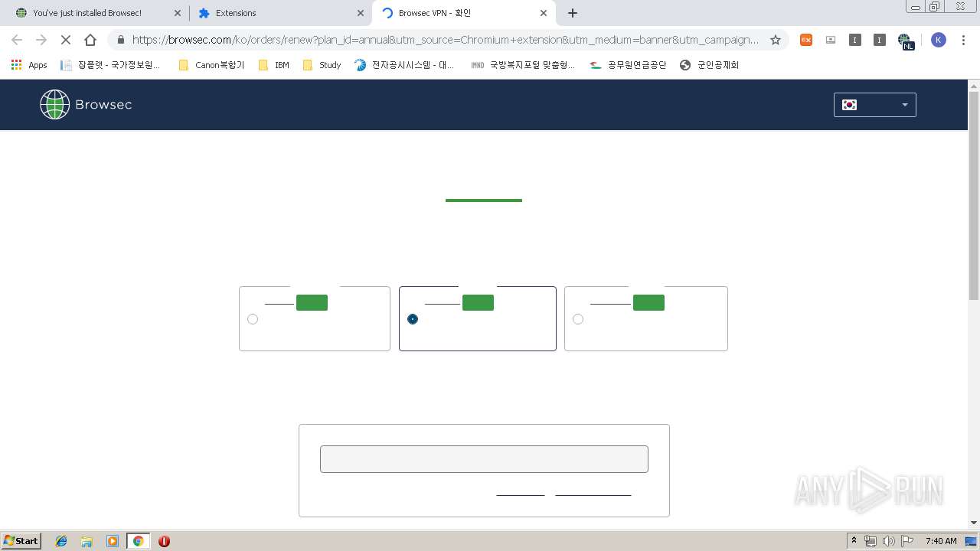This screenshot has height=551, width=980.
Task: Close the Extensions tab
Action: click(x=361, y=13)
